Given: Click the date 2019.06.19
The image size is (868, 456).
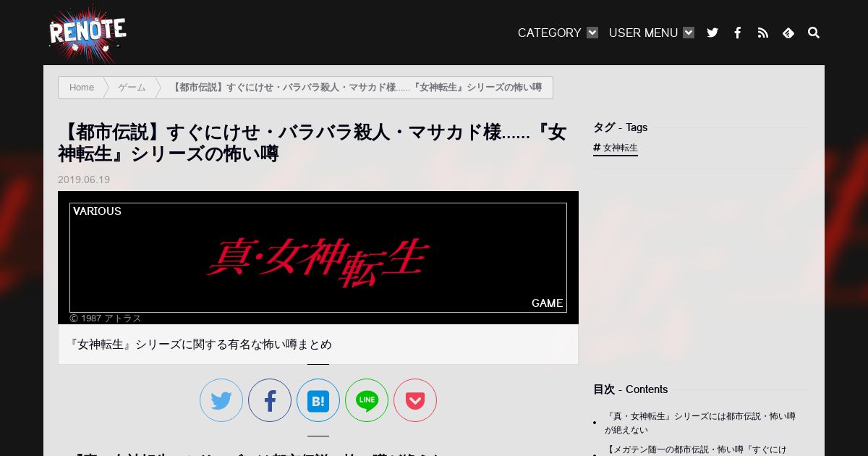Looking at the screenshot, I should click(x=84, y=180).
